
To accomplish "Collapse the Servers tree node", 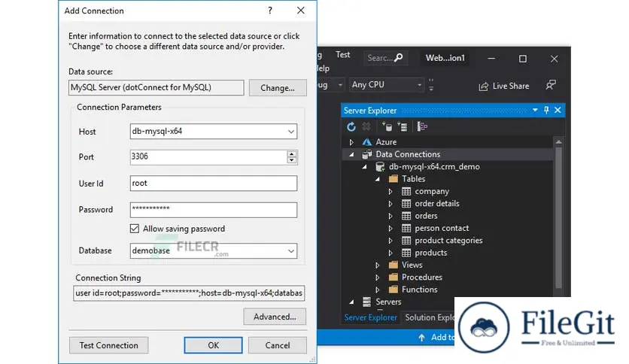I will 351,302.
